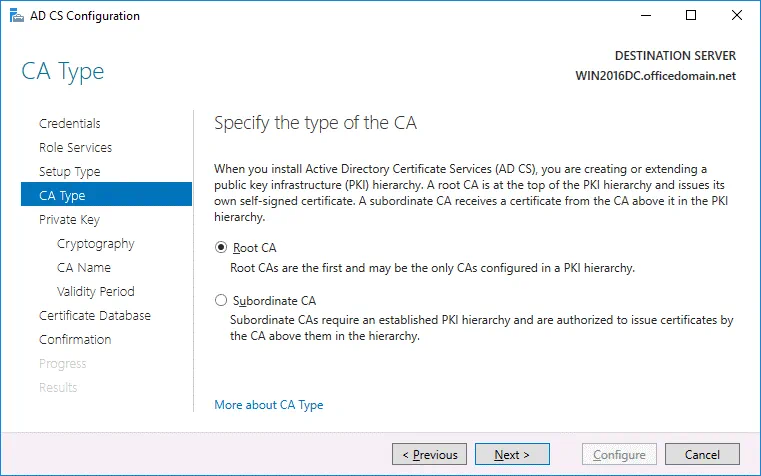
Task: Choose the Subordinate CA option
Action: click(221, 300)
